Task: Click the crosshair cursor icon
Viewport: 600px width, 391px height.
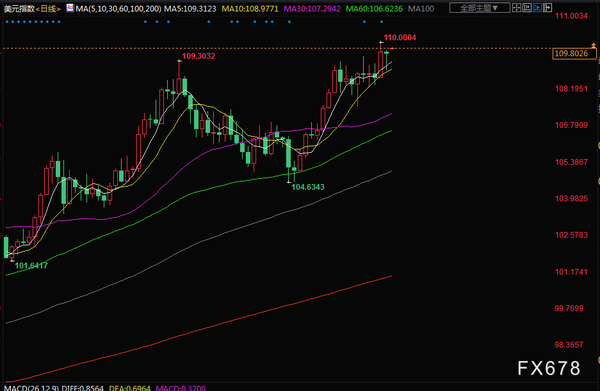Action: click(x=517, y=7)
